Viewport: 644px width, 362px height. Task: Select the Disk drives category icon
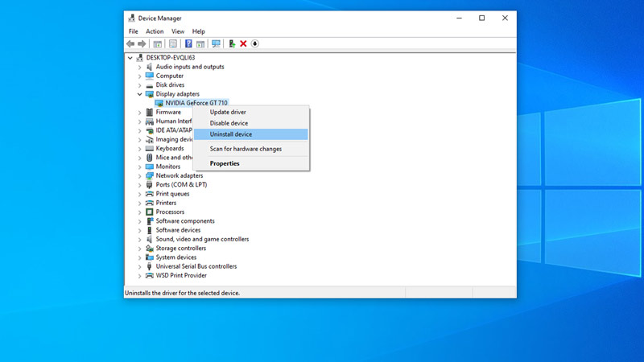coord(150,85)
